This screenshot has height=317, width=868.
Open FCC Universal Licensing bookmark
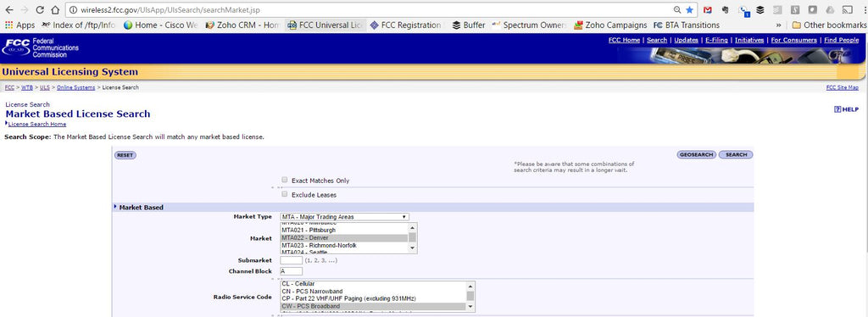[x=325, y=25]
